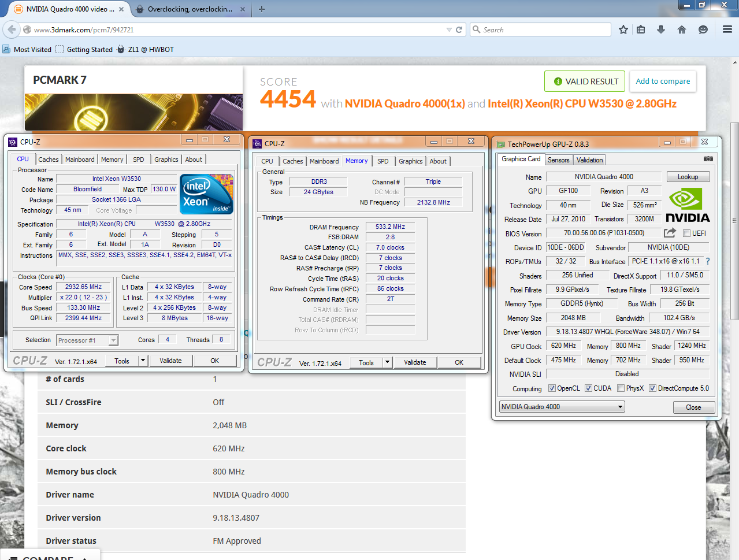Switch to Mainboard tab in first CPU-Z
Screen dimensions: 739x560
(80, 160)
